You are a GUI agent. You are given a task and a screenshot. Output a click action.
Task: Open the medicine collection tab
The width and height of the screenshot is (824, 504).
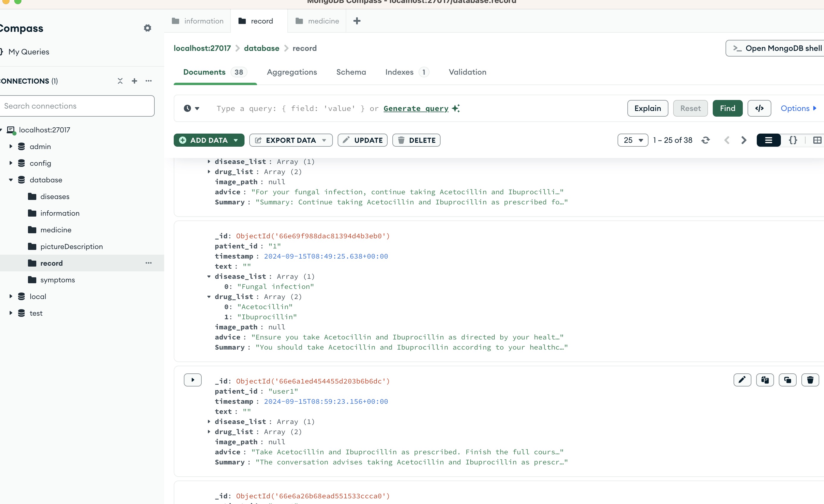317,21
